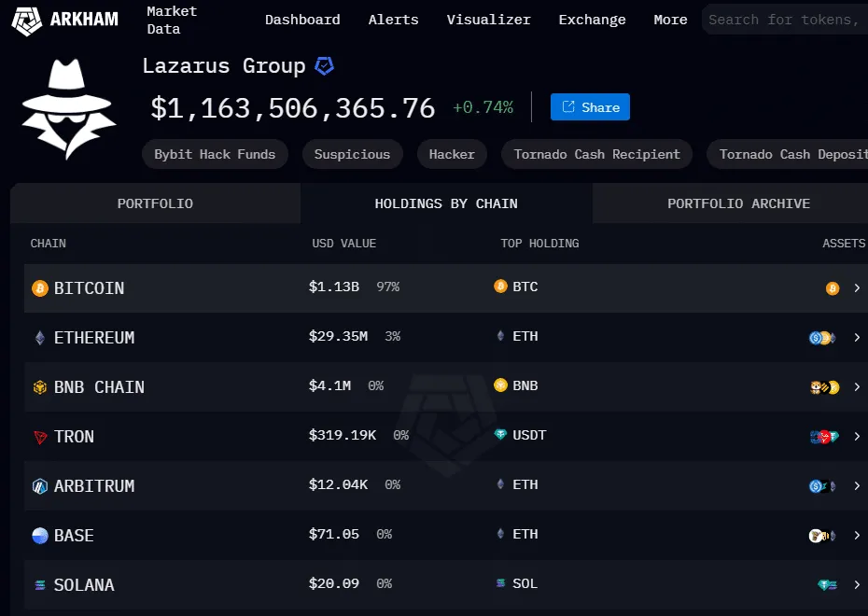Click the USDT top holding icon
Viewport: 868px width, 616px height.
tap(500, 434)
